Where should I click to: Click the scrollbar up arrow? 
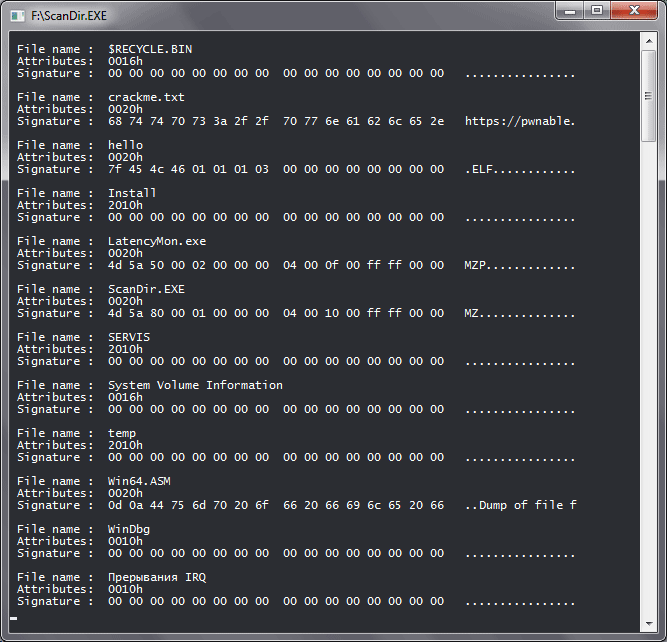pyautogui.click(x=650, y=39)
